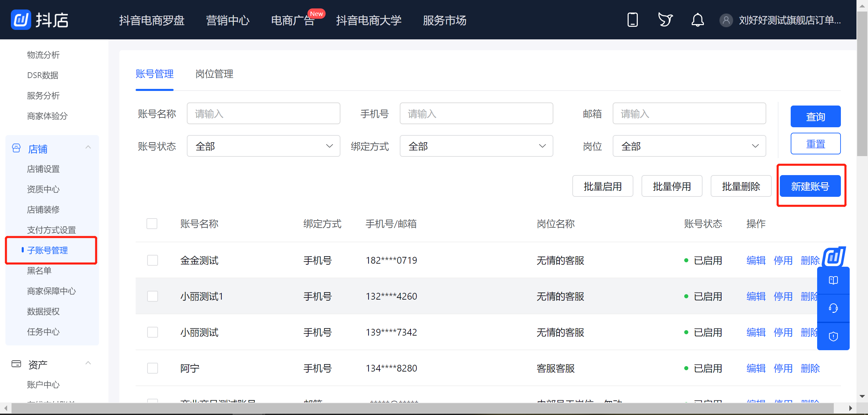Image resolution: width=868 pixels, height=415 pixels.
Task: Open the floating book guide icon
Action: coord(833,280)
